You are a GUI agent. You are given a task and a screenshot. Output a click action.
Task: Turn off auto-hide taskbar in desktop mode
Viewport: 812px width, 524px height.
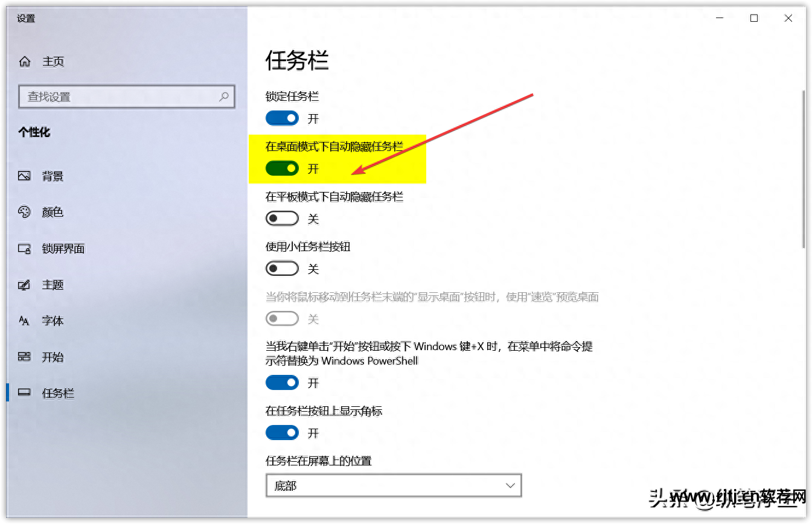[282, 168]
